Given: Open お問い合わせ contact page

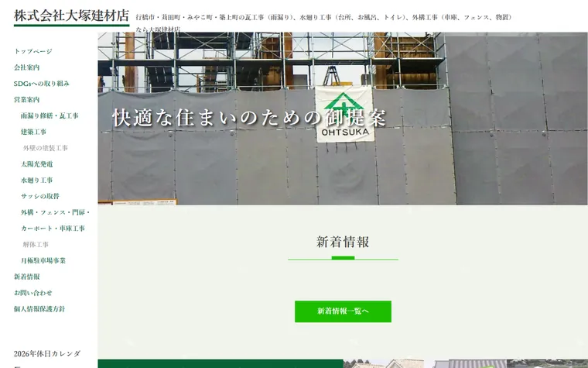Looking at the screenshot, I should [33, 294].
